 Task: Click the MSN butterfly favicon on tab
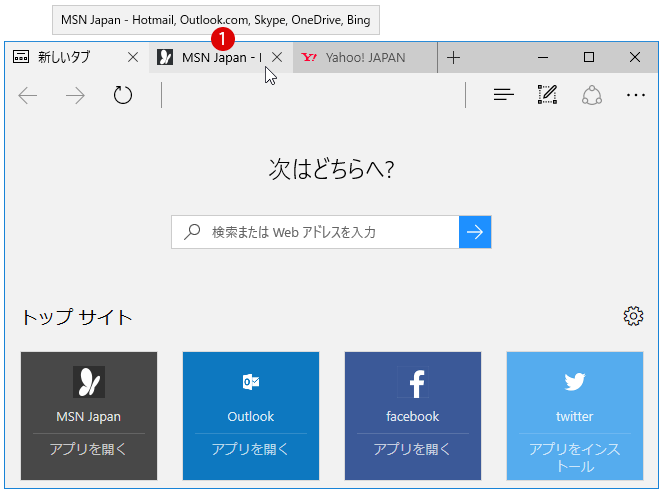[x=165, y=57]
